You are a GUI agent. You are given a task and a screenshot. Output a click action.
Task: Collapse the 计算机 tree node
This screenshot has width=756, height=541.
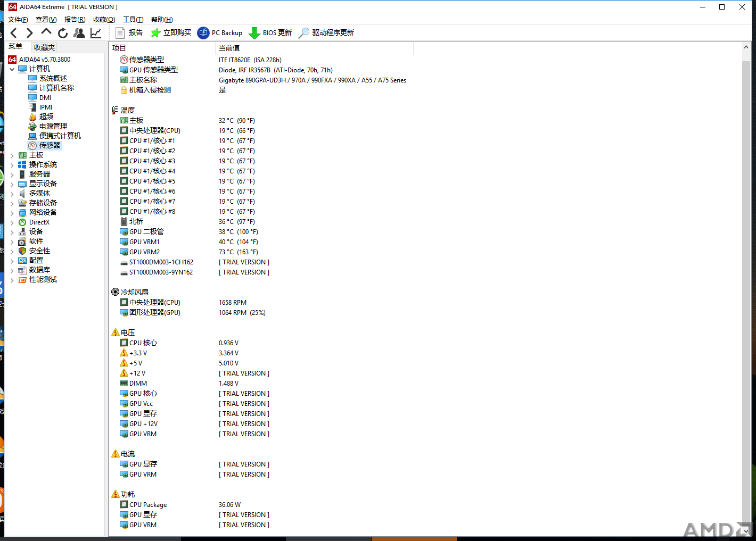click(12, 69)
